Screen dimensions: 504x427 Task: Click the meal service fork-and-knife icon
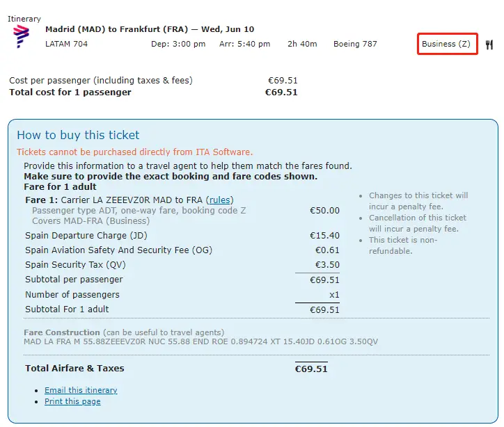pos(489,45)
